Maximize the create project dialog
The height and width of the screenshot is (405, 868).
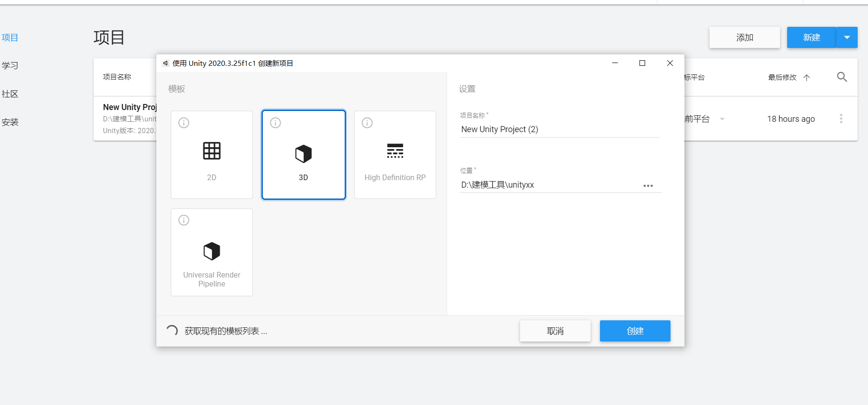click(642, 63)
